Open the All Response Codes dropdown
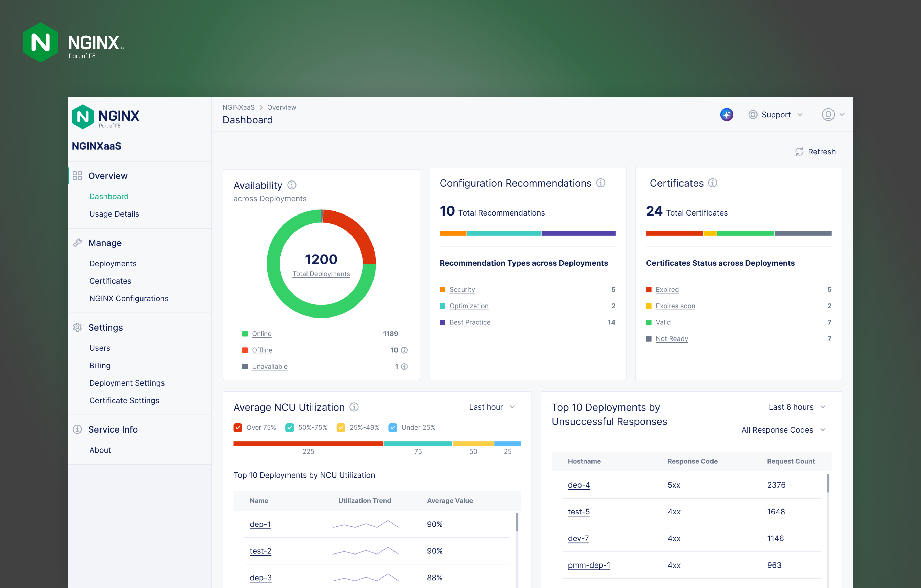Image resolution: width=921 pixels, height=588 pixels. [783, 430]
